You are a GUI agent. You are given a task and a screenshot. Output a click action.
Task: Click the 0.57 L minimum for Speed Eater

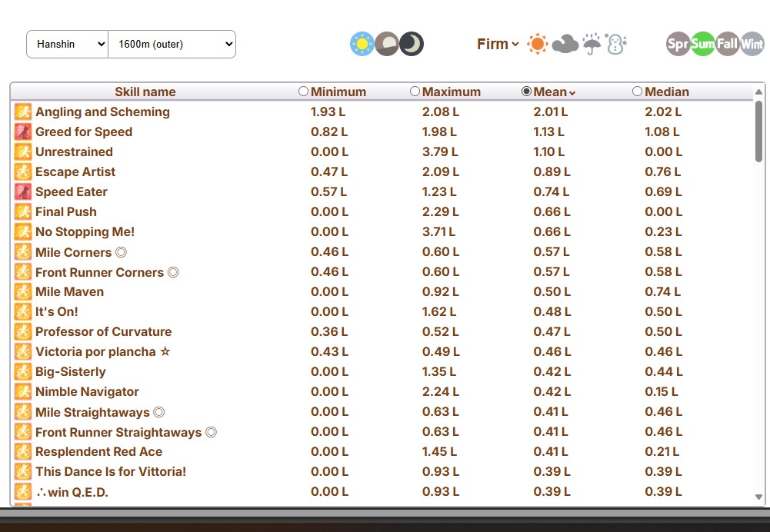click(328, 192)
